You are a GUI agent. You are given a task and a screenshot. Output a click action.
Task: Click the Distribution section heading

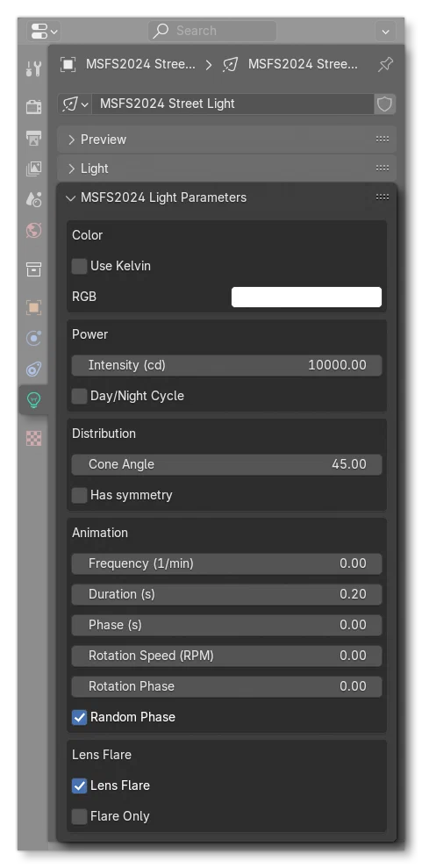(x=104, y=434)
